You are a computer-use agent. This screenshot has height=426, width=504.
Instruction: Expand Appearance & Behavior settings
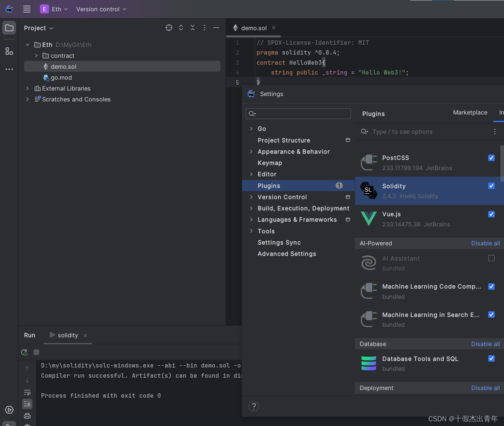click(251, 152)
